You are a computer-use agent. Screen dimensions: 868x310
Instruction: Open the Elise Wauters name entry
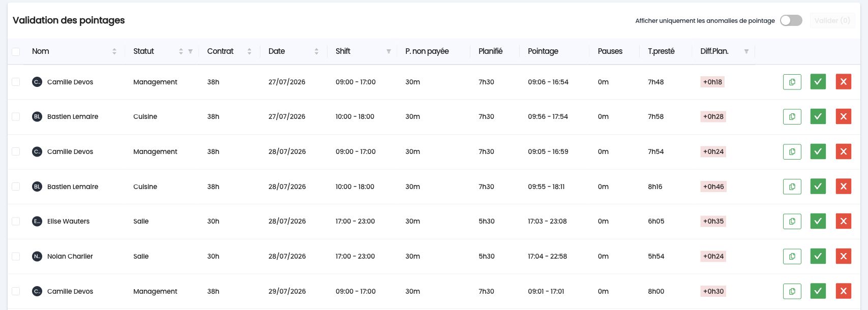pos(68,221)
